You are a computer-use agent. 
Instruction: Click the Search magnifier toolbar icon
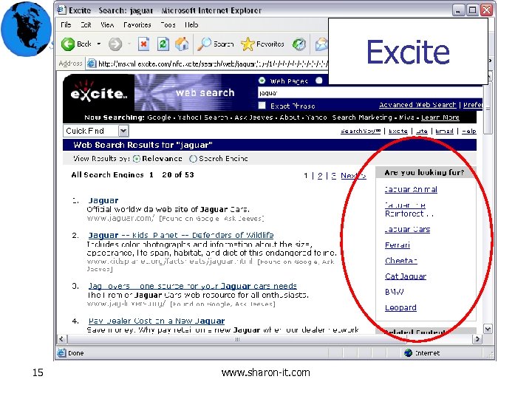204,44
